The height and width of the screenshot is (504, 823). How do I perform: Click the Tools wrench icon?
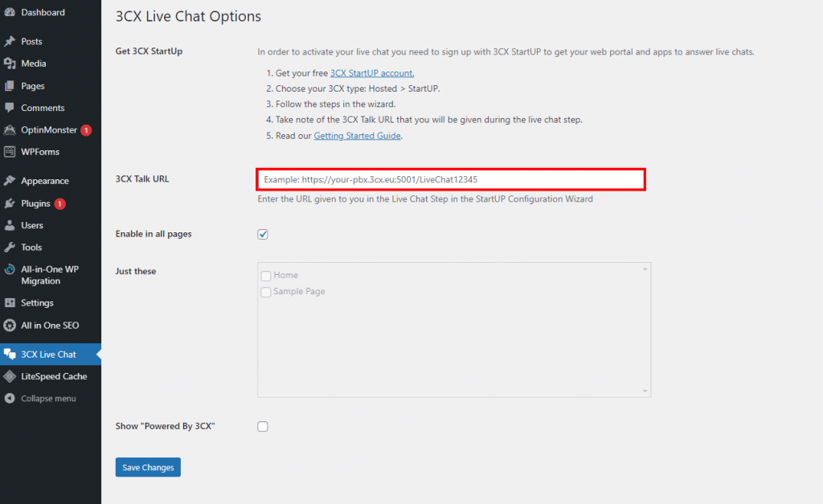coord(10,248)
